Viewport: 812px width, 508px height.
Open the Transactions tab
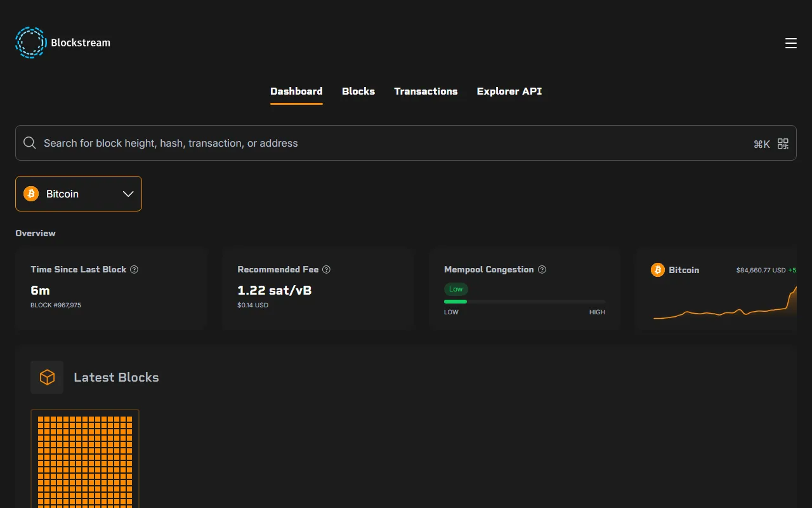(x=426, y=91)
